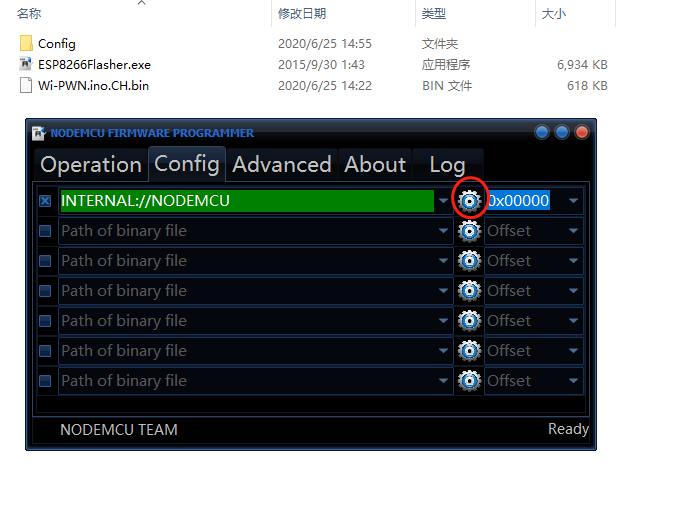Click the Ready status text
685x513 pixels.
(568, 429)
